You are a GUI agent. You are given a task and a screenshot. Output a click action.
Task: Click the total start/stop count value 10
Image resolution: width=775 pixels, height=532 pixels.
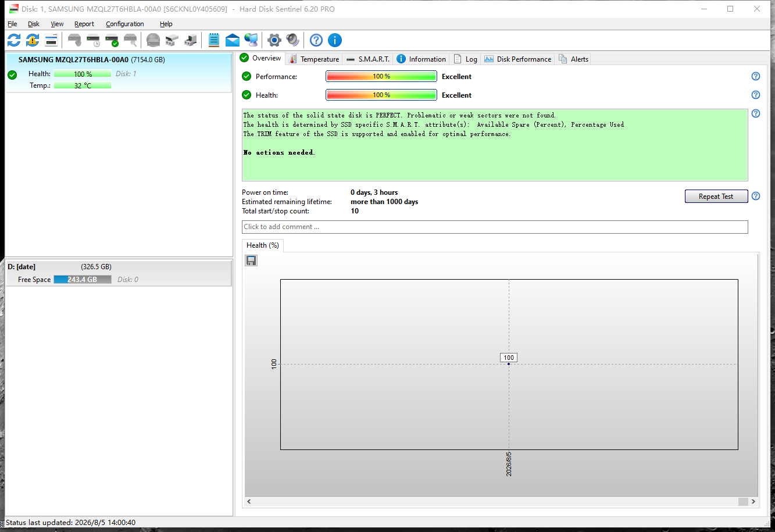355,211
